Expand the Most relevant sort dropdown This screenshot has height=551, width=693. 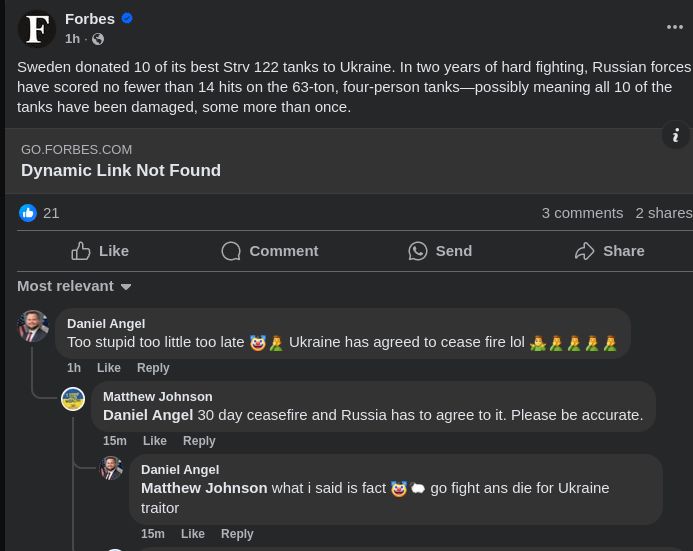74,286
